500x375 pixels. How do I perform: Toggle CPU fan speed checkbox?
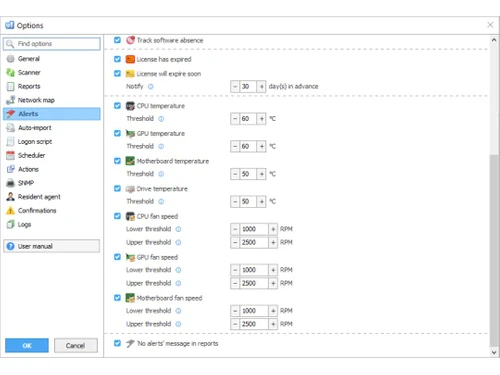point(117,216)
